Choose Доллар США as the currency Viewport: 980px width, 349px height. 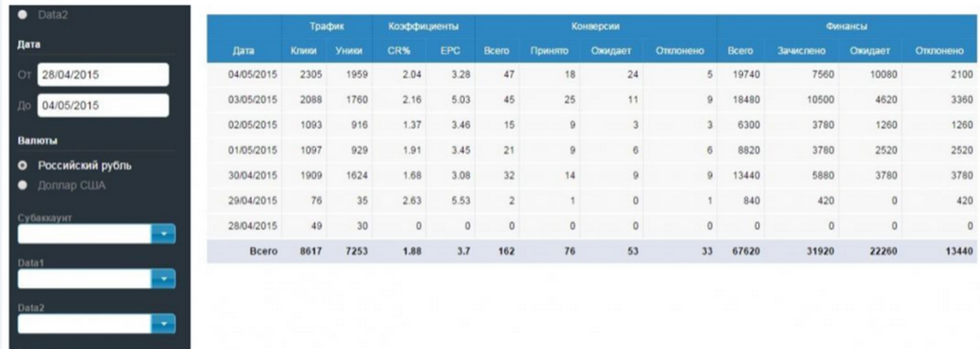click(x=23, y=186)
